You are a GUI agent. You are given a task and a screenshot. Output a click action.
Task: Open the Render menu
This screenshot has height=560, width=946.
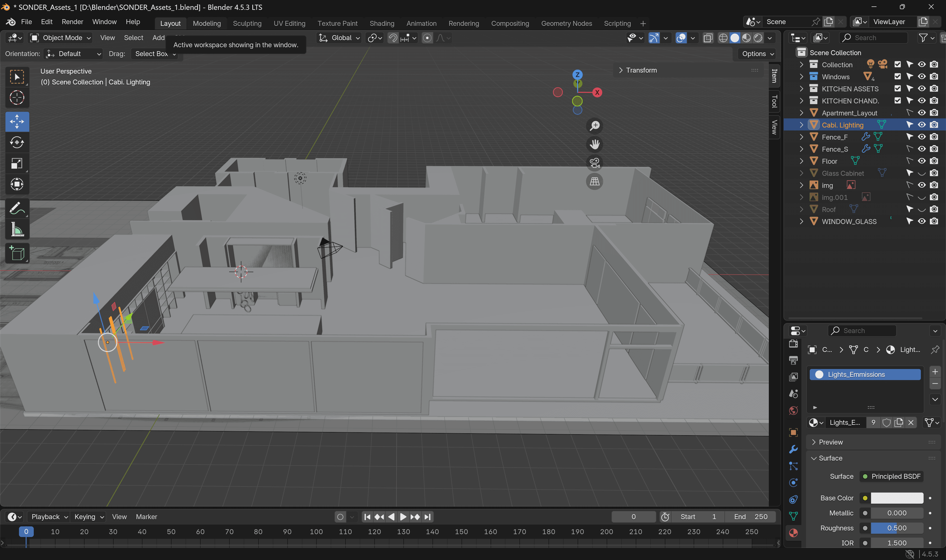tap(72, 22)
